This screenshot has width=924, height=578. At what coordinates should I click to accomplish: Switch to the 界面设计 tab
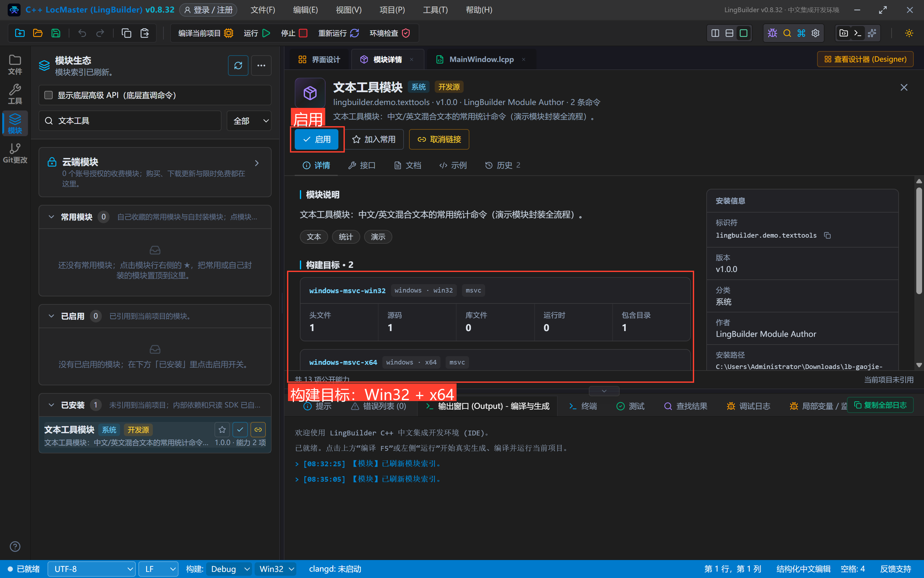319,59
